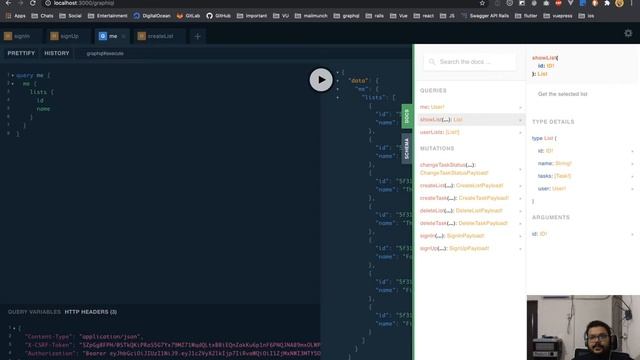Switch to the createList tab

[x=160, y=36]
